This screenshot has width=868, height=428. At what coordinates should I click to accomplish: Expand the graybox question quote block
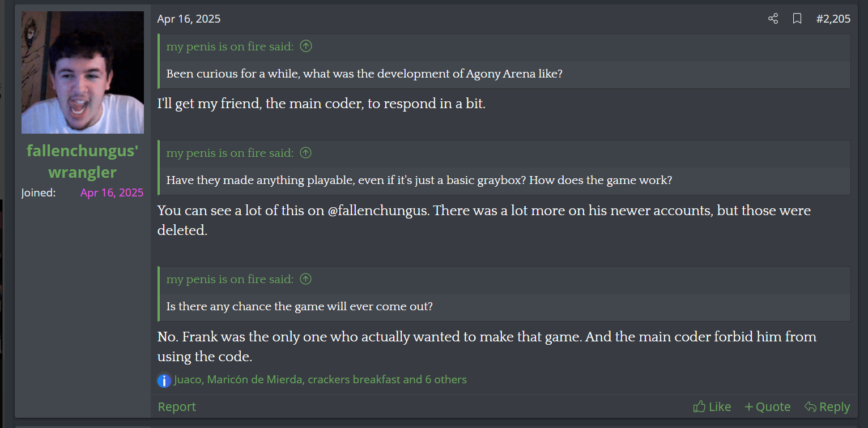504,181
